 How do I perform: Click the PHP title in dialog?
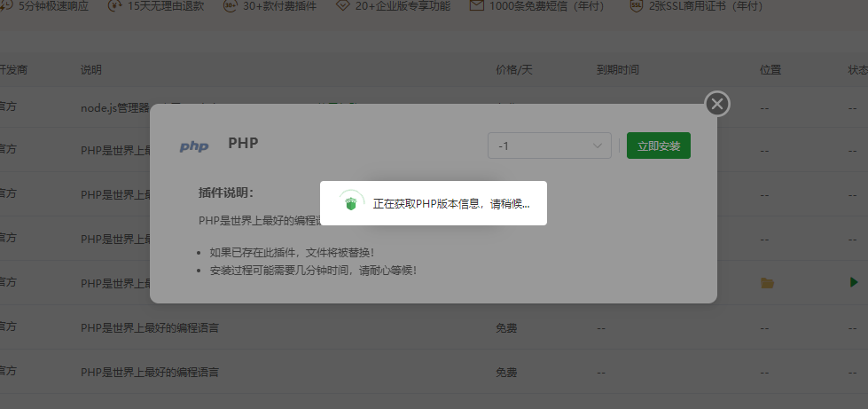tap(243, 143)
